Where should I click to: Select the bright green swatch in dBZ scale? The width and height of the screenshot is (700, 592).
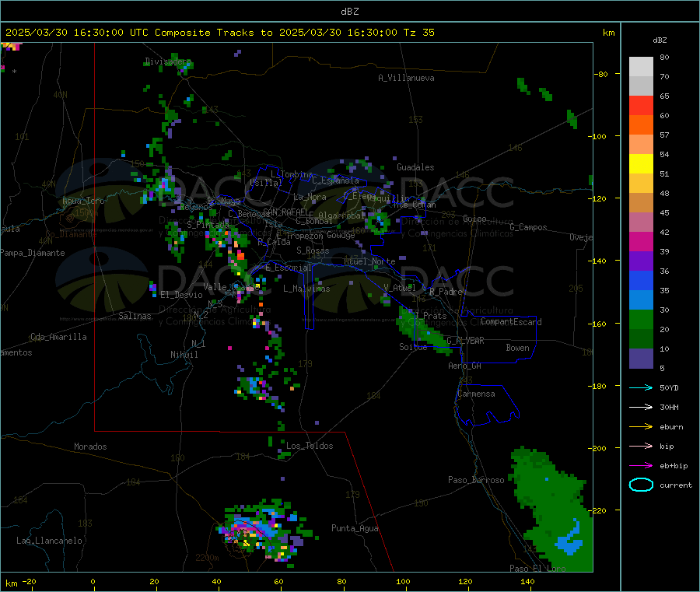coord(641,319)
